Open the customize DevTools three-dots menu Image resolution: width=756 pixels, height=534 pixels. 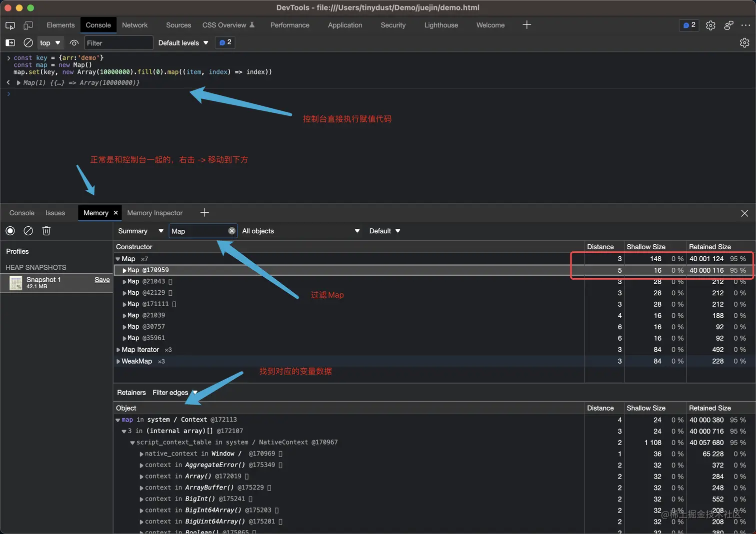tap(745, 25)
